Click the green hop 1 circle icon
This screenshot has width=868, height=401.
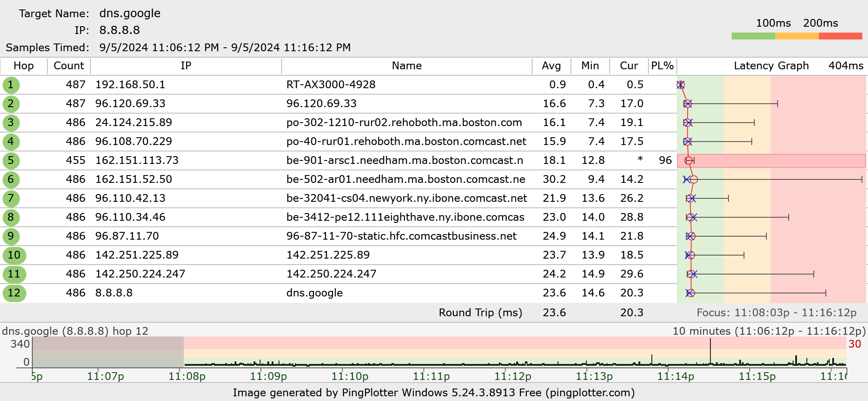pos(11,85)
